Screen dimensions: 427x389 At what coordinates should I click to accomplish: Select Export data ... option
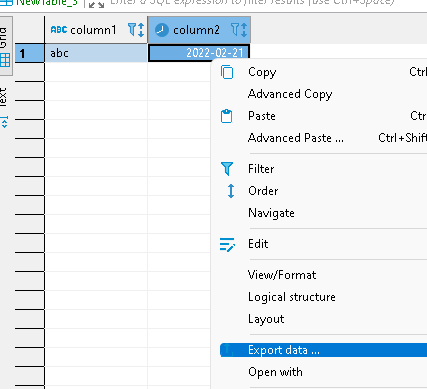(x=323, y=350)
